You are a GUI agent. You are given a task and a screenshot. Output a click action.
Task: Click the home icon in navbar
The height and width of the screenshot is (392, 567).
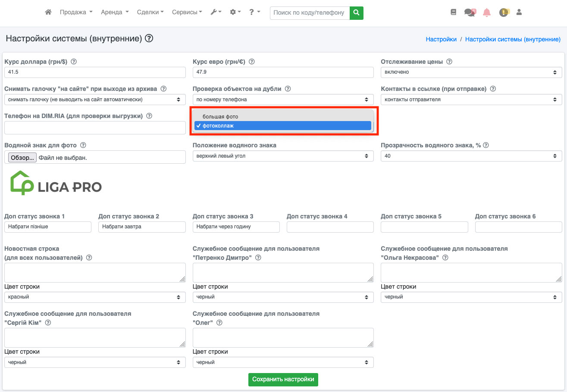click(48, 12)
